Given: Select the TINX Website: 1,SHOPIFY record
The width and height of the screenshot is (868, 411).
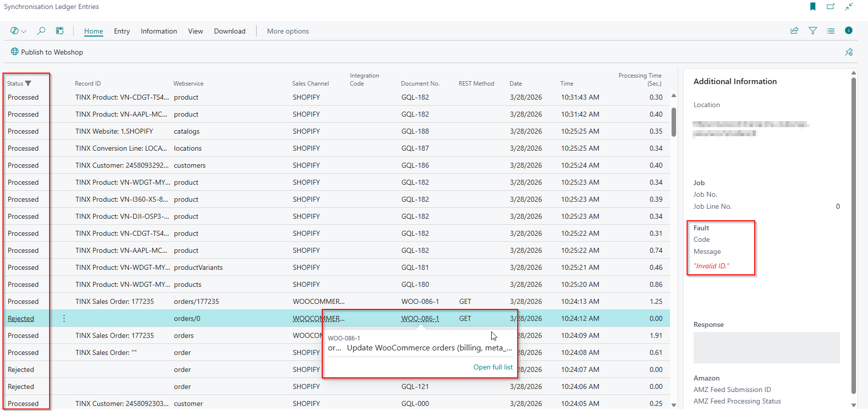Looking at the screenshot, I should pos(114,131).
